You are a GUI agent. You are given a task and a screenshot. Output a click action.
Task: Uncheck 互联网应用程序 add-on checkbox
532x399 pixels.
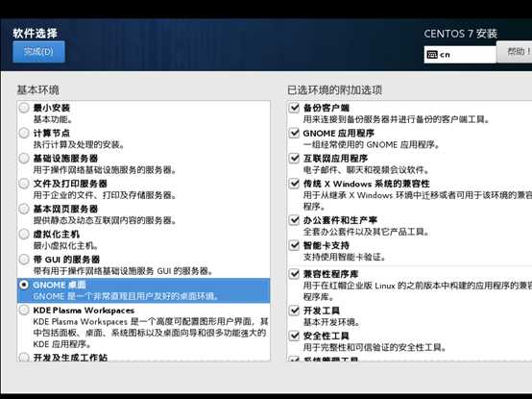(294, 159)
